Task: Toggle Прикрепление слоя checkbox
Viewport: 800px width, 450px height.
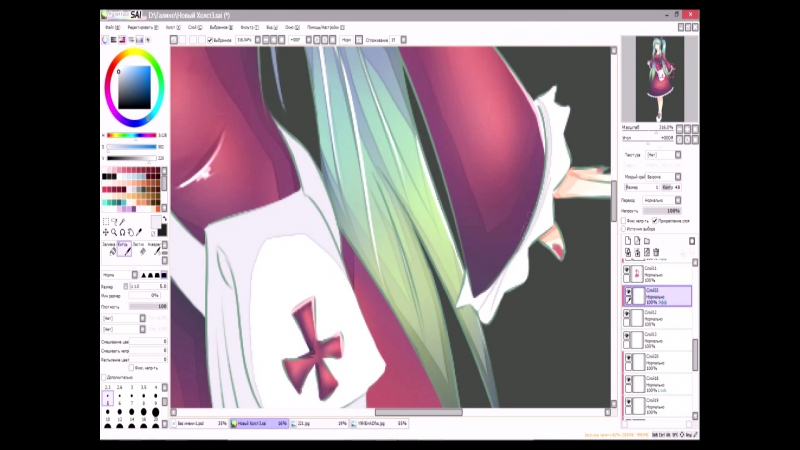Action: (655, 221)
